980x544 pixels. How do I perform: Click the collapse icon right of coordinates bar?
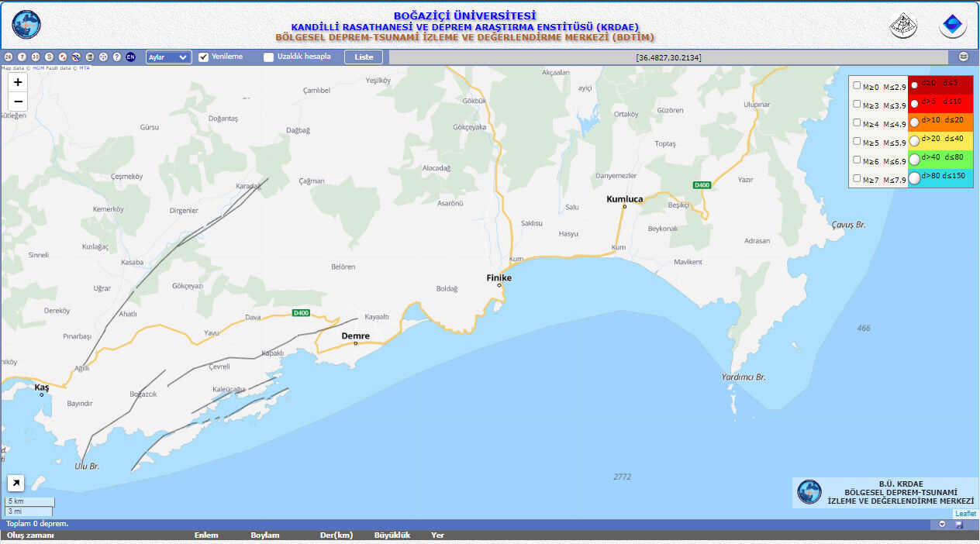coord(964,57)
